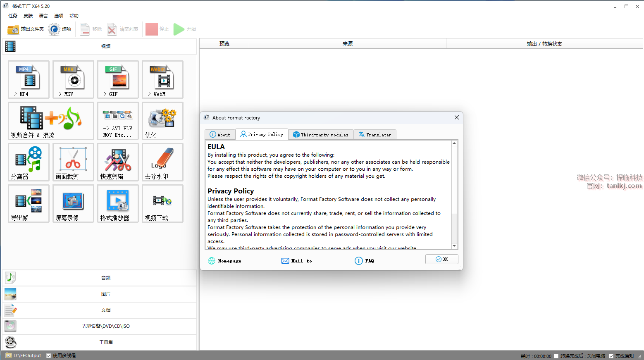Screen dimensions: 644x360
Task: Launch the 画面裁剪 crop tool
Action: click(x=73, y=162)
